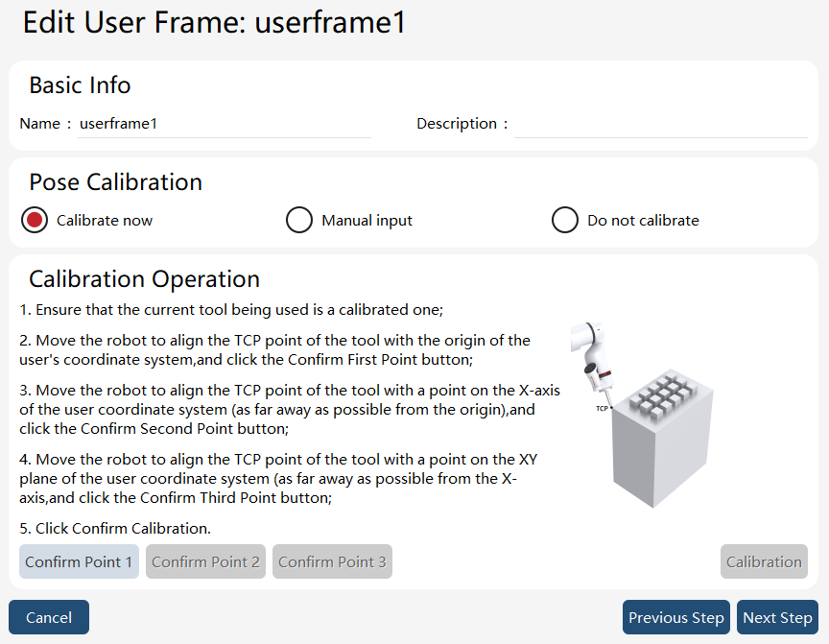Click the Confirm Point 3 button
The image size is (829, 644).
click(333, 561)
